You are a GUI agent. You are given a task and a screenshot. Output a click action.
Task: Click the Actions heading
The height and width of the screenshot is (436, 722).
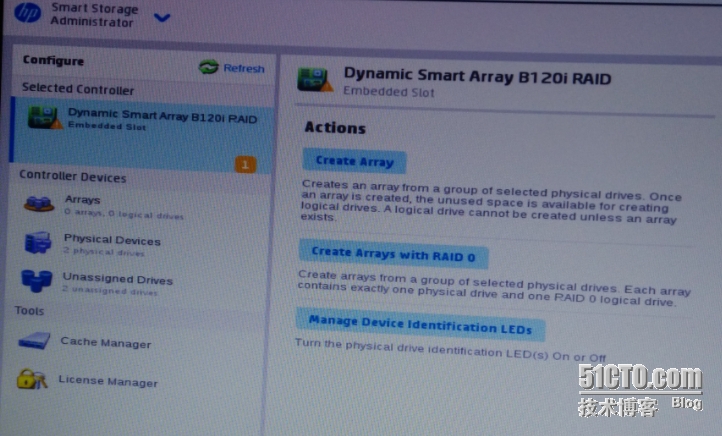(335, 128)
